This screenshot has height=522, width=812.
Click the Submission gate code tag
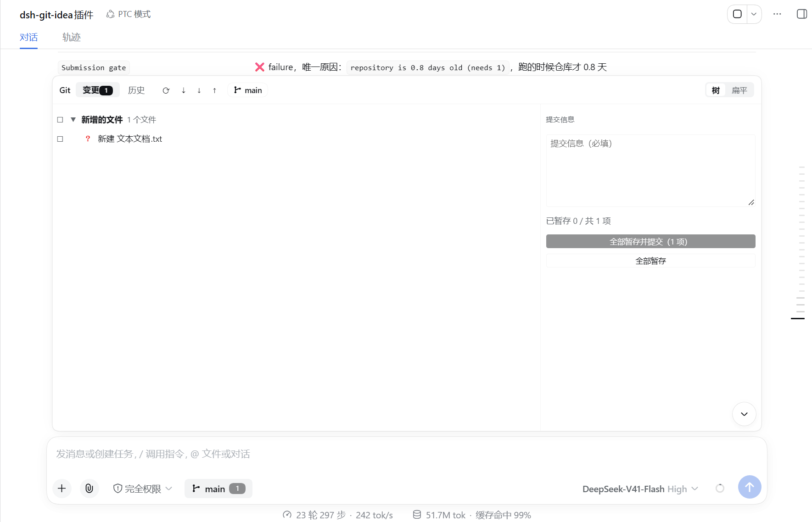(x=94, y=67)
